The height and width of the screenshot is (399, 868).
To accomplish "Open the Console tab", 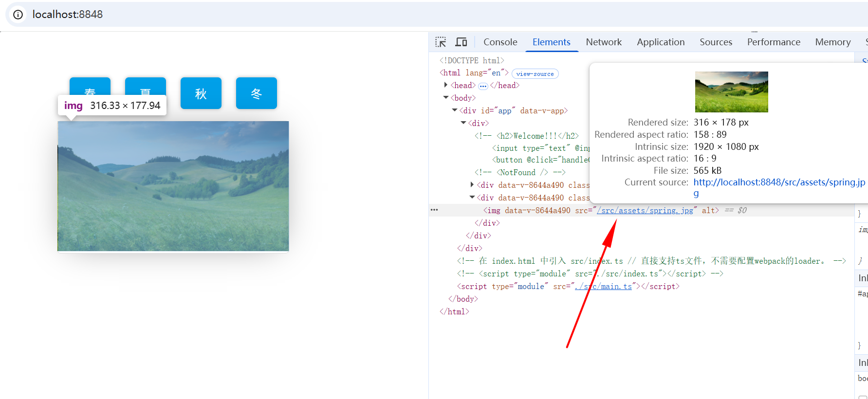I will pos(500,42).
